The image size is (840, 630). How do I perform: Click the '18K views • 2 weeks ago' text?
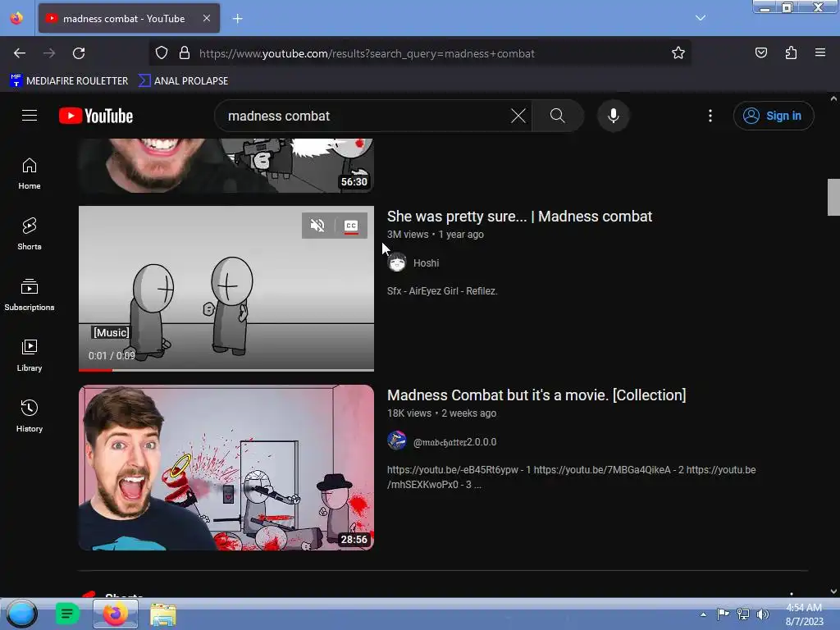tap(441, 413)
